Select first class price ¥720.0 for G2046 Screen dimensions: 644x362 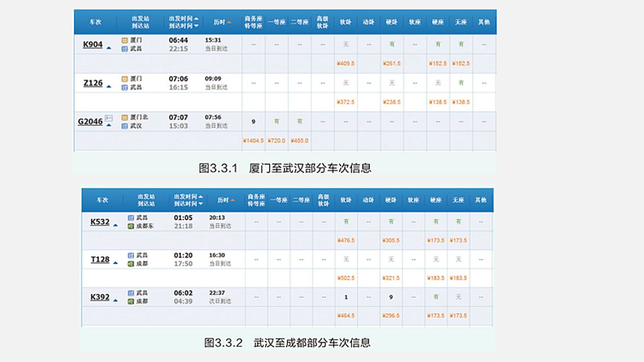[x=277, y=141]
